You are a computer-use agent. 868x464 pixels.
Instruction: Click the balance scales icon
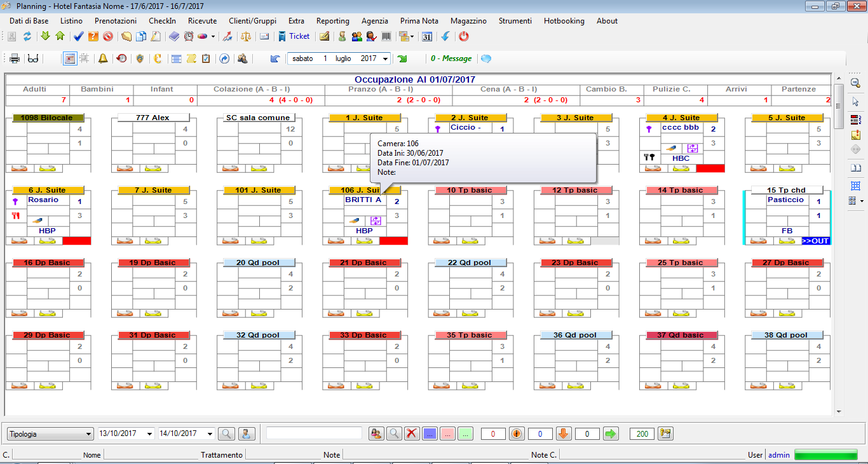[x=246, y=36]
